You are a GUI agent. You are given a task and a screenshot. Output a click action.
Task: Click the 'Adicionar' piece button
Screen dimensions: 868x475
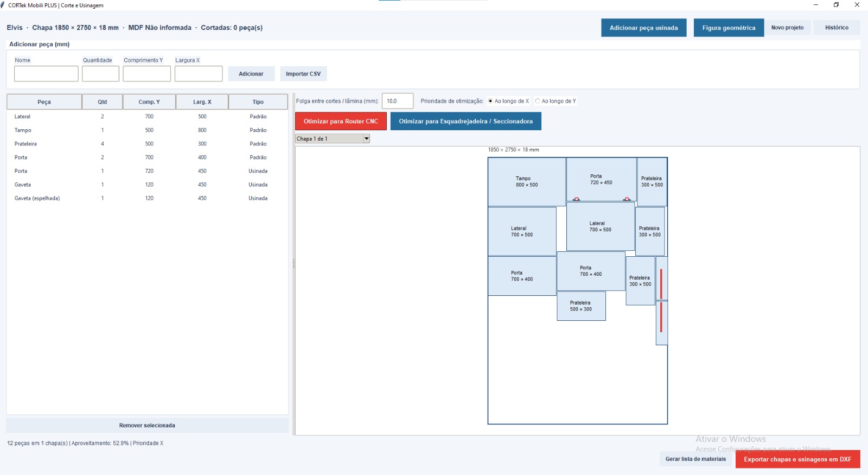tap(251, 74)
